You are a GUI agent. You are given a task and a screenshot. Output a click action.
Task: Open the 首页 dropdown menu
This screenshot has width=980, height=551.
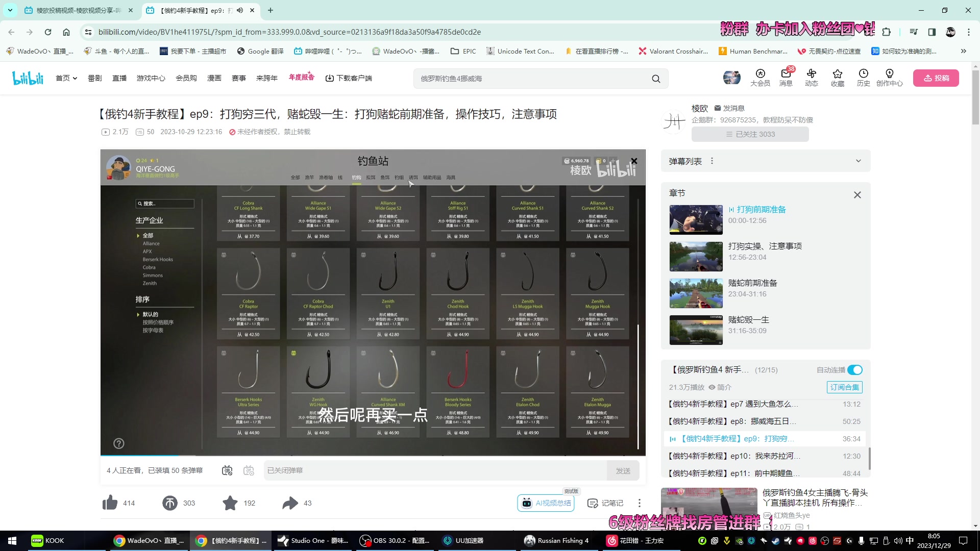tap(66, 78)
